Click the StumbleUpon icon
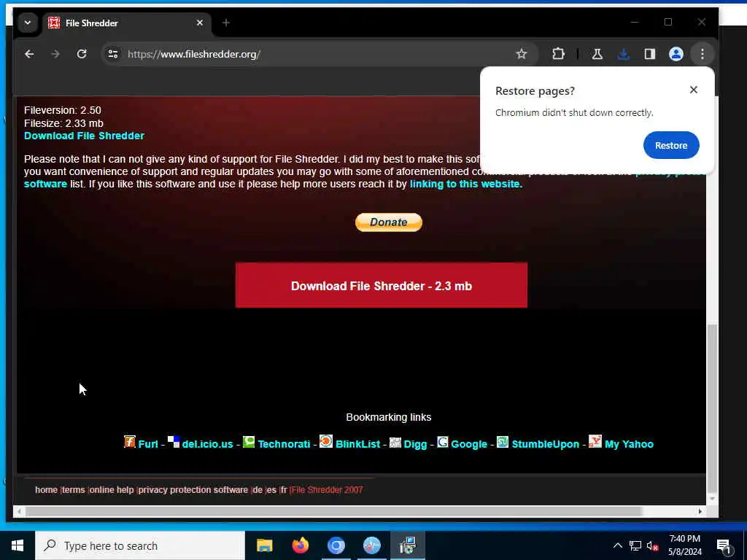The width and height of the screenshot is (747, 560). tap(503, 442)
